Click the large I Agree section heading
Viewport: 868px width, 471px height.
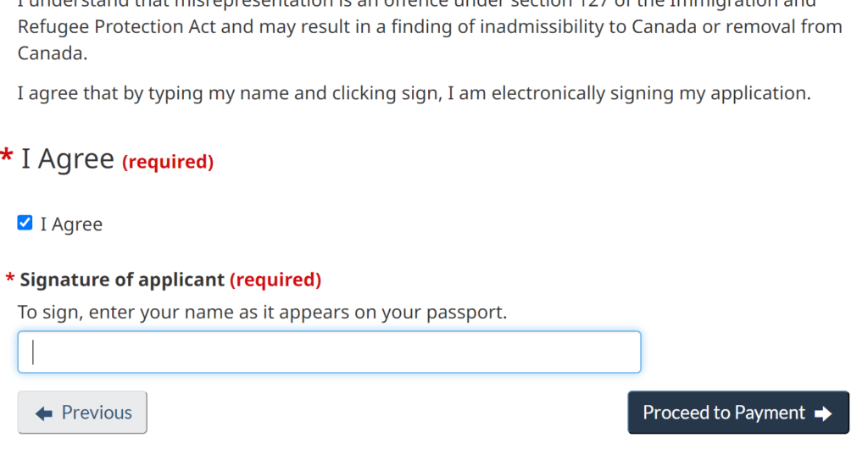tap(68, 158)
